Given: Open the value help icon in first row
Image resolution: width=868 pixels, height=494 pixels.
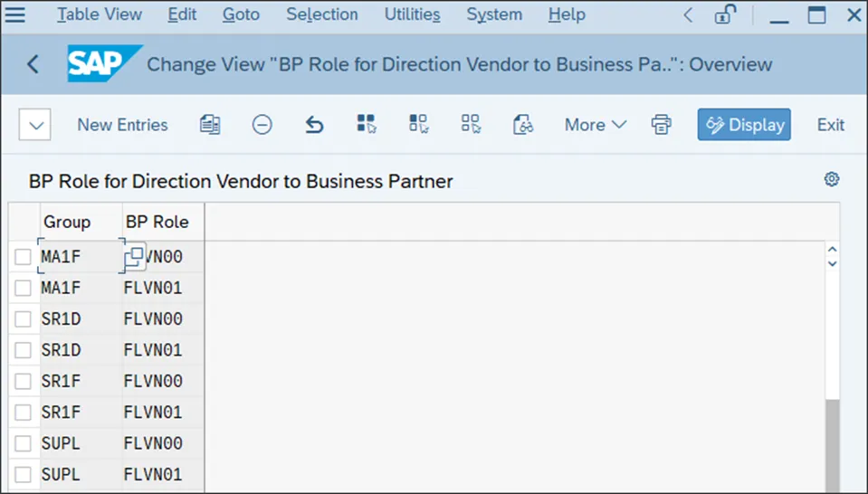Looking at the screenshot, I should pos(133,257).
